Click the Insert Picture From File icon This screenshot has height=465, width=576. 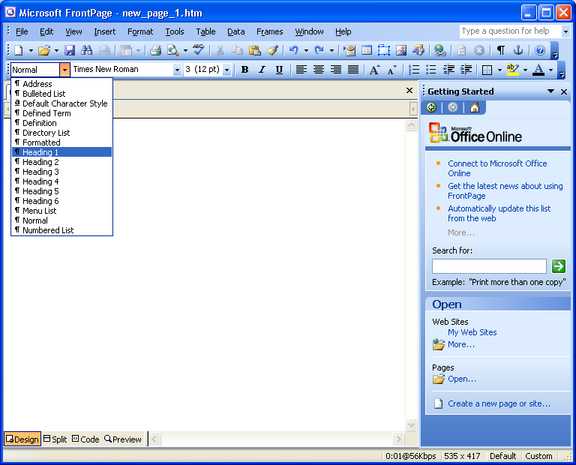click(401, 50)
